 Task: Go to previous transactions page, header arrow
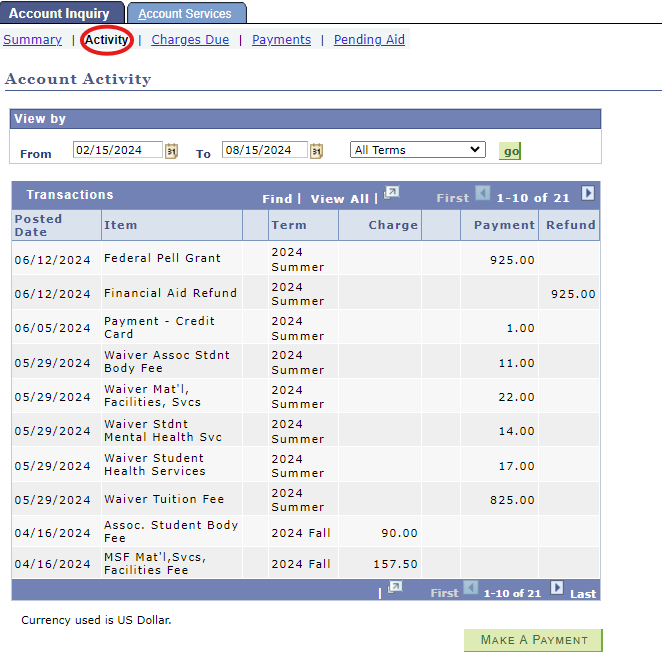pos(482,193)
